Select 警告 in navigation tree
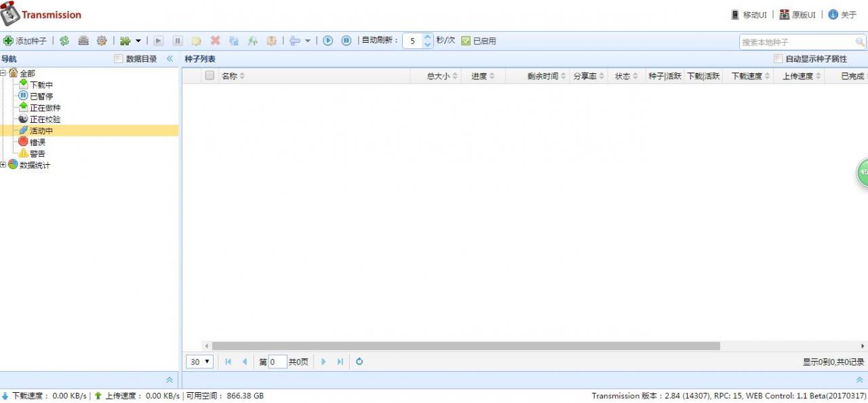Screen dimensions: 868x403 click(37, 154)
